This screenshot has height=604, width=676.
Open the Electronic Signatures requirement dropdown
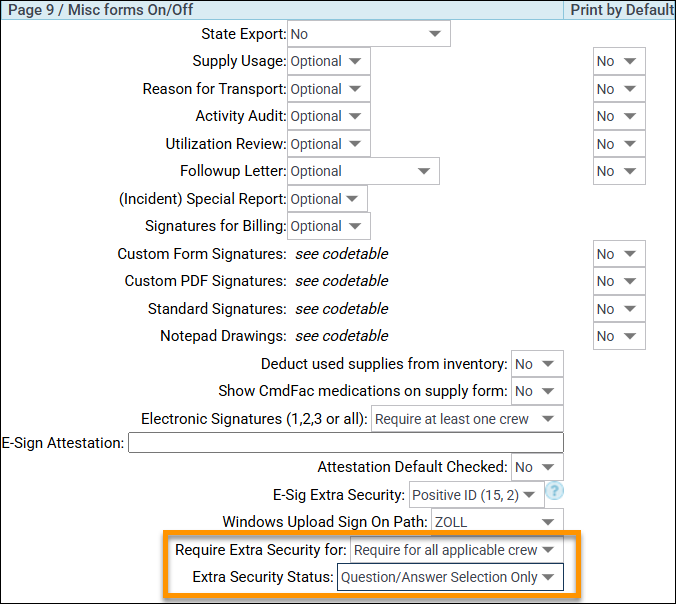pos(466,419)
